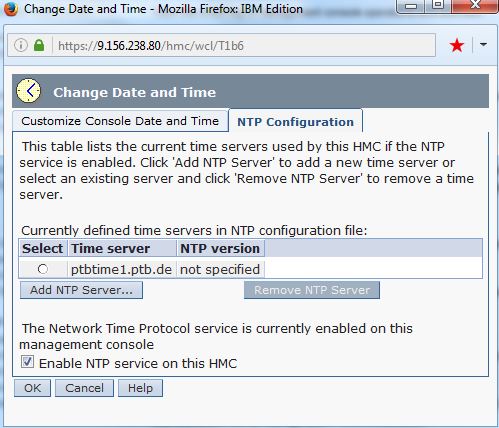Open Help for this dialog

coord(140,388)
